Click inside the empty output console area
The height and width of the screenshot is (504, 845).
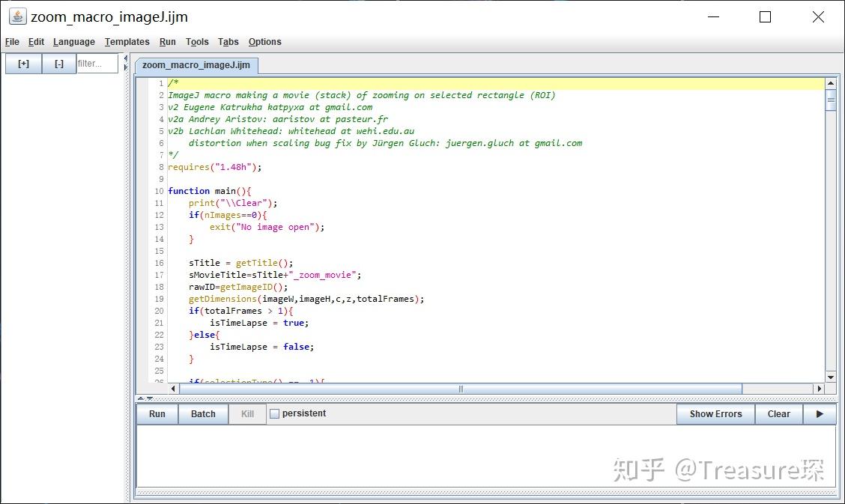coord(485,456)
